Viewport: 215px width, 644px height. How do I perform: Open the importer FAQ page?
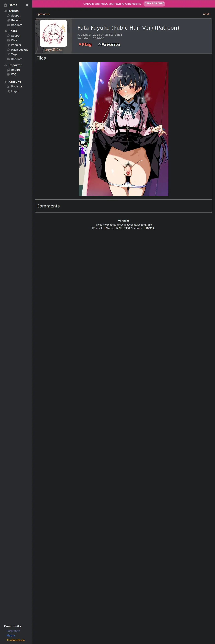point(14,75)
